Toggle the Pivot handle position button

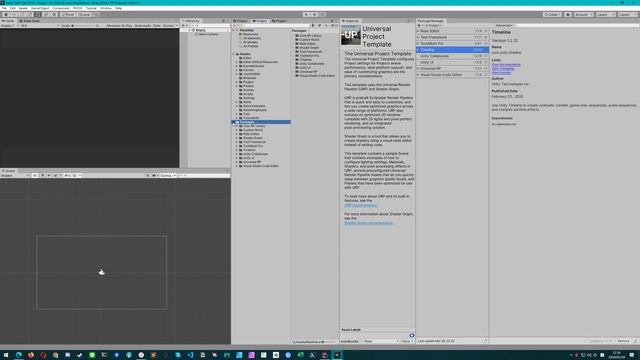(x=68, y=15)
